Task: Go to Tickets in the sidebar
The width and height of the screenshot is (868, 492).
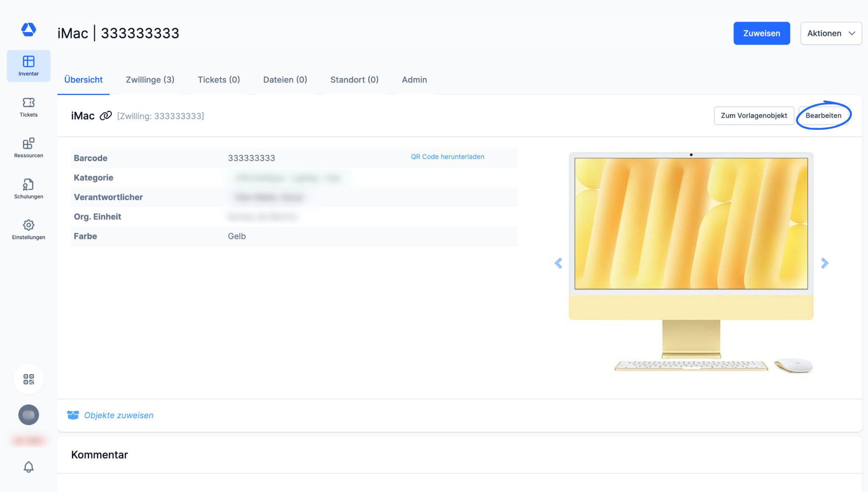Action: 28,107
